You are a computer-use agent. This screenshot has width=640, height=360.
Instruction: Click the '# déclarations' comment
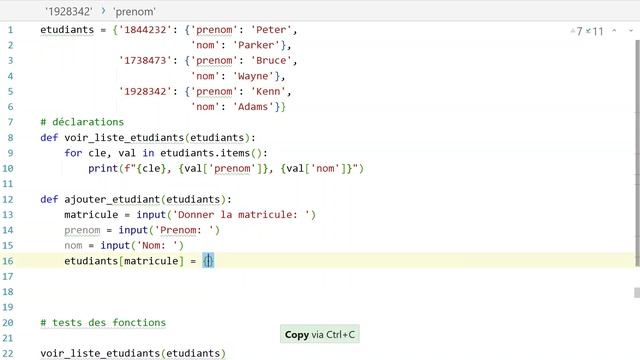click(x=82, y=122)
